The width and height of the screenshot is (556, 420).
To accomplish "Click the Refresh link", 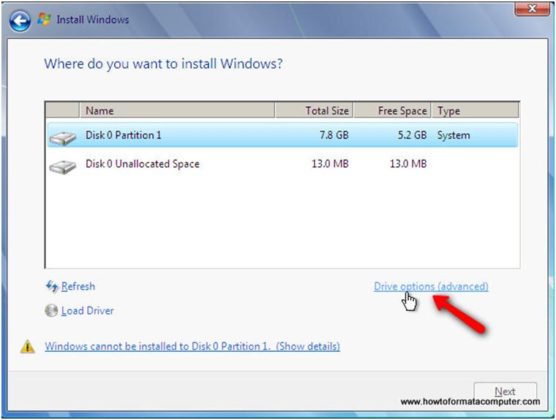I will (78, 286).
